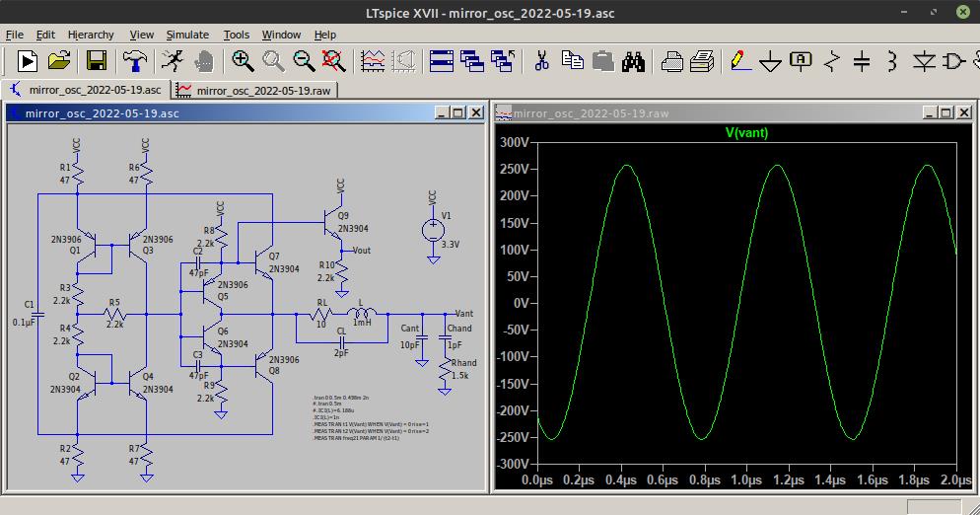Click the Component gate icon
Image resolution: width=980 pixels, height=515 pixels.
pos(954,61)
